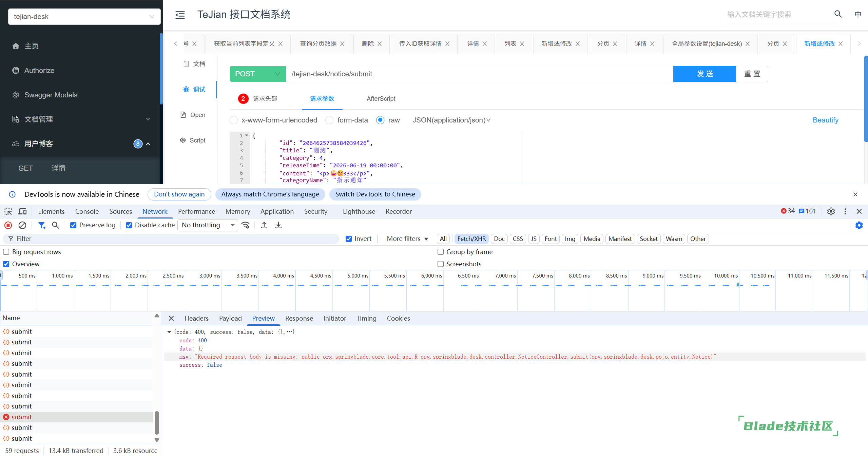Click the red error count 34 indicator
The width and height of the screenshot is (868, 457).
[788, 211]
